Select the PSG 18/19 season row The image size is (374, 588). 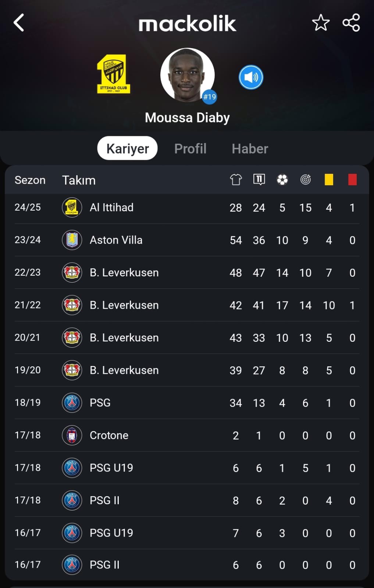[187, 403]
